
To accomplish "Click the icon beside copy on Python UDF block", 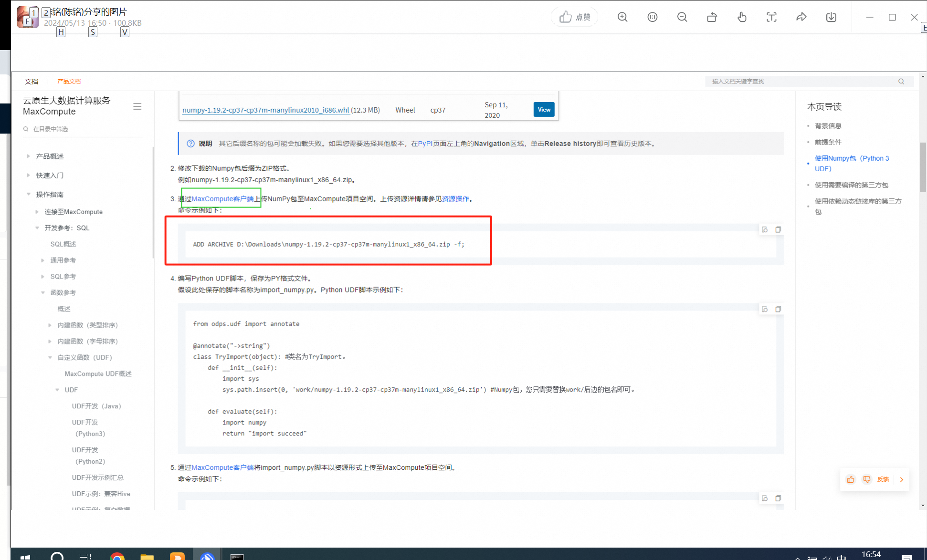I will pyautogui.click(x=765, y=309).
